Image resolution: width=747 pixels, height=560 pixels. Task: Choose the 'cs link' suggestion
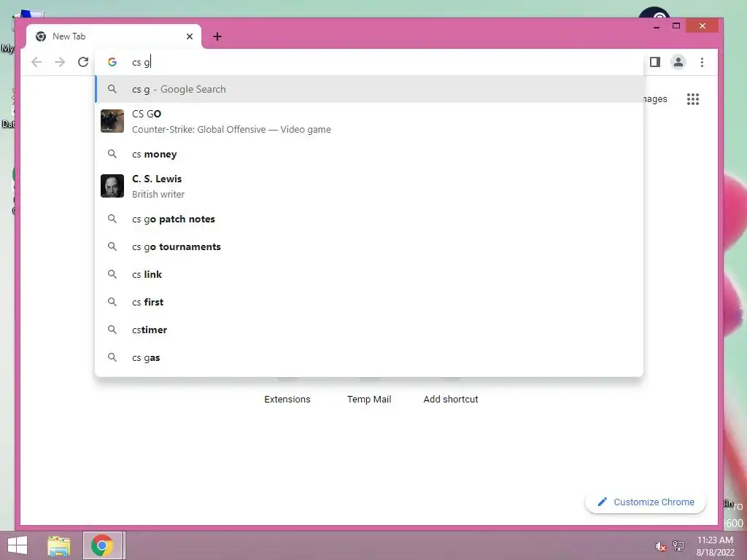point(369,274)
